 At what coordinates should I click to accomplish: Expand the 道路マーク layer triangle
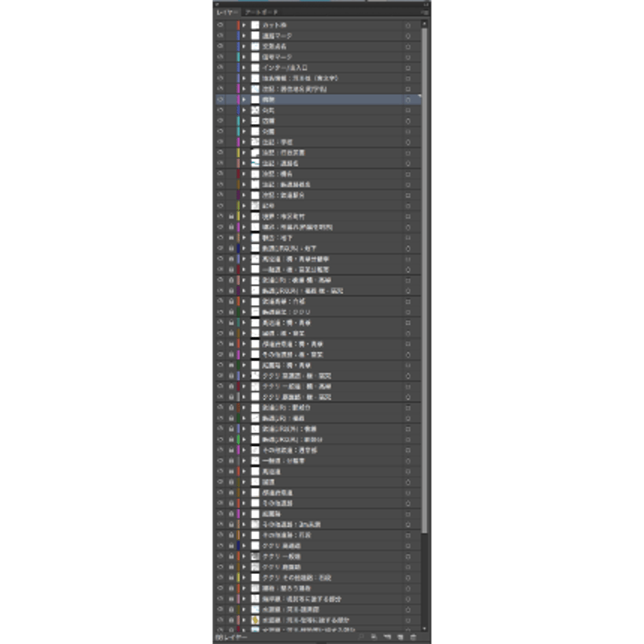click(x=244, y=36)
